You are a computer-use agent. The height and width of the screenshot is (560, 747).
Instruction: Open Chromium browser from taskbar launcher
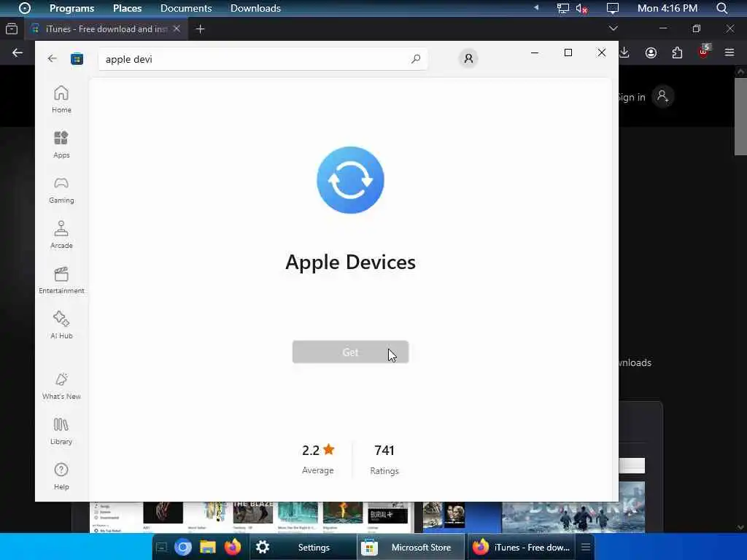(183, 547)
